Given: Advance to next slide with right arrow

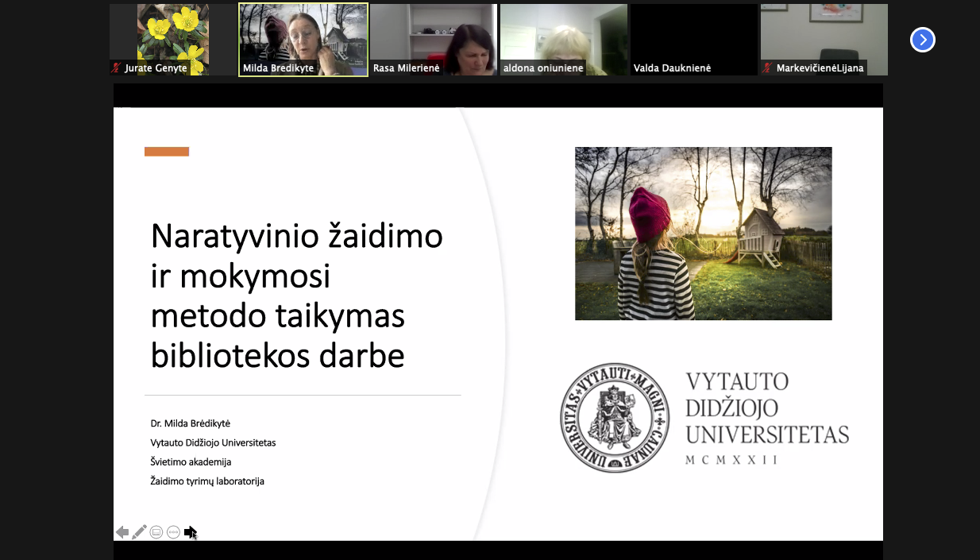Looking at the screenshot, I should (x=190, y=532).
